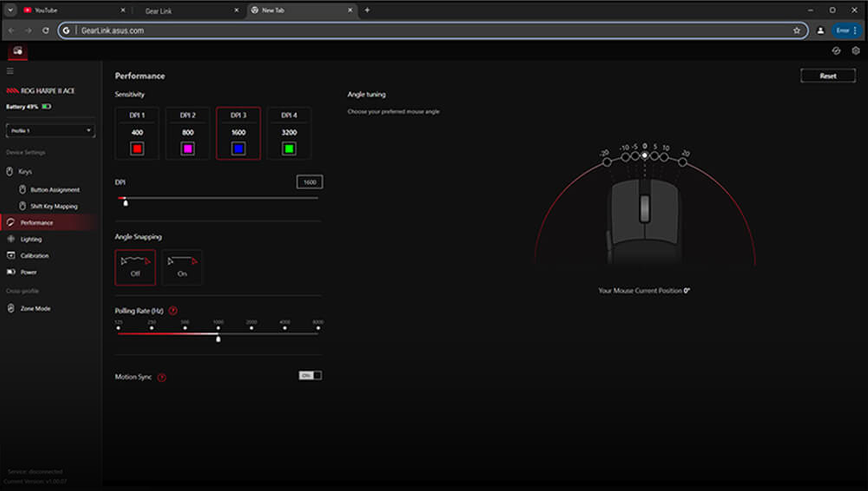Select the DPI 4 3200 preset
Viewport: 868px width, 491px height.
click(289, 133)
